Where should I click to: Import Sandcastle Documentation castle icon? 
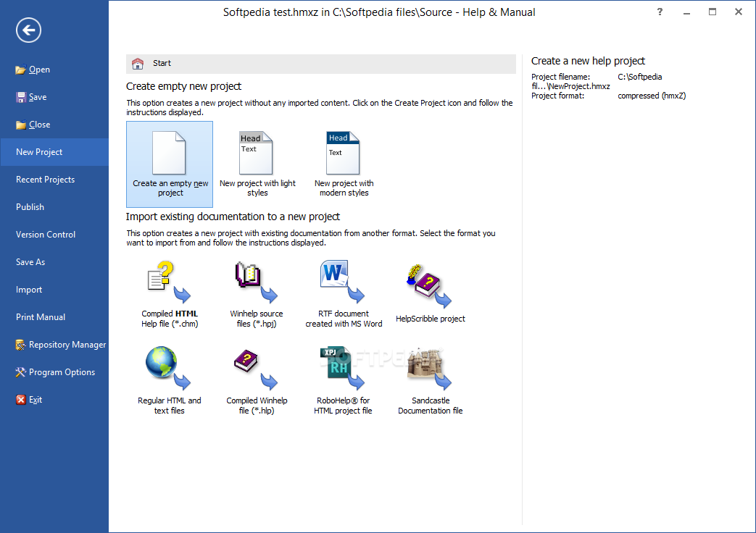coord(429,369)
